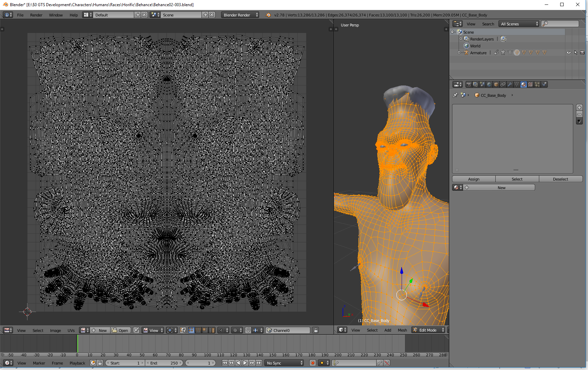Expand the RenderLayers tree item

[461, 39]
